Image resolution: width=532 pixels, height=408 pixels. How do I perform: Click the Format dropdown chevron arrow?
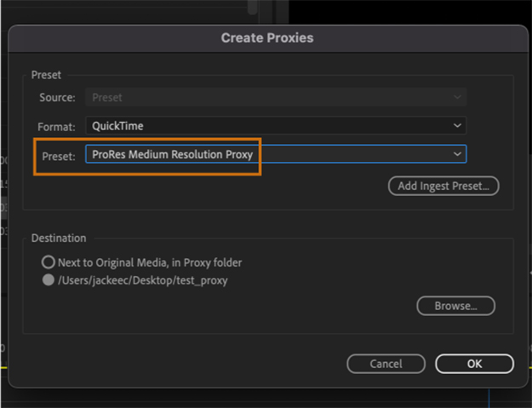tap(457, 126)
